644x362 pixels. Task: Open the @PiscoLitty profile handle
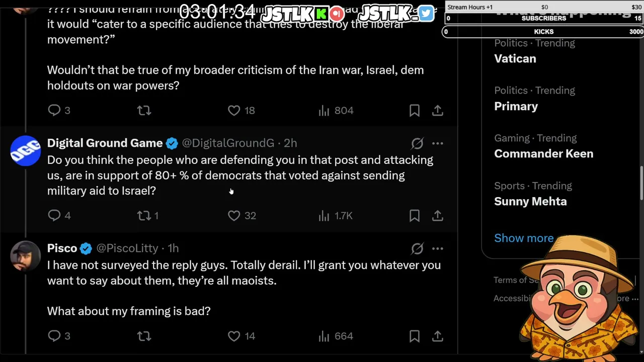tap(127, 248)
